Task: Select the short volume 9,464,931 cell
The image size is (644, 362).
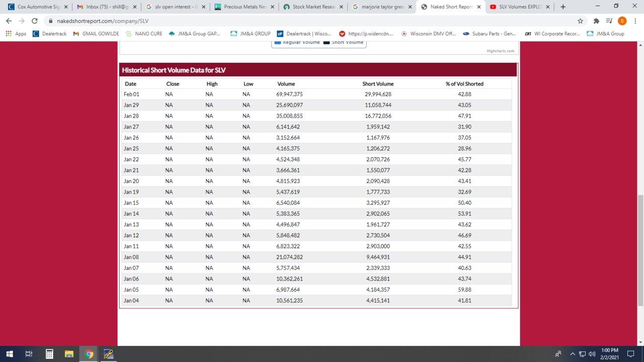Action: [x=378, y=257]
